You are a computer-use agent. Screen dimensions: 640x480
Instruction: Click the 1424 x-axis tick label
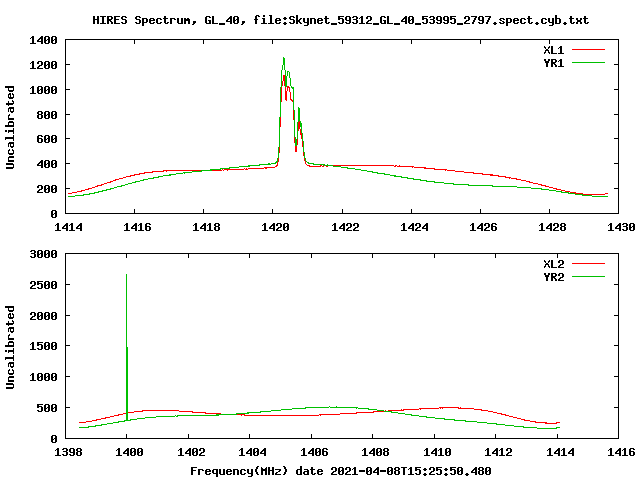pos(414,227)
